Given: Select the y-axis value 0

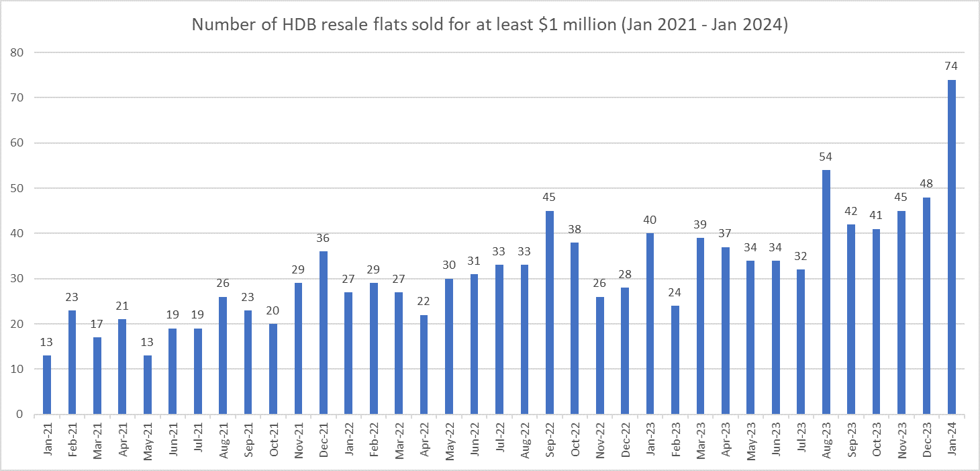Looking at the screenshot, I should 21,415.
